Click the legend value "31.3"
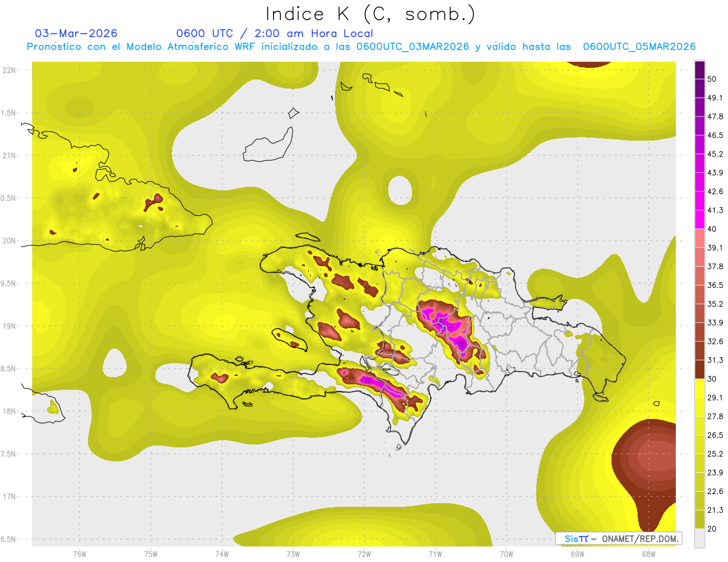The height and width of the screenshot is (562, 728). (715, 360)
